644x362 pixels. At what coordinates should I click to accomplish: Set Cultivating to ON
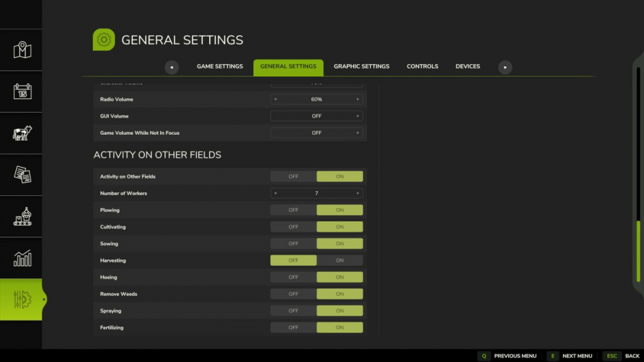[x=340, y=227]
